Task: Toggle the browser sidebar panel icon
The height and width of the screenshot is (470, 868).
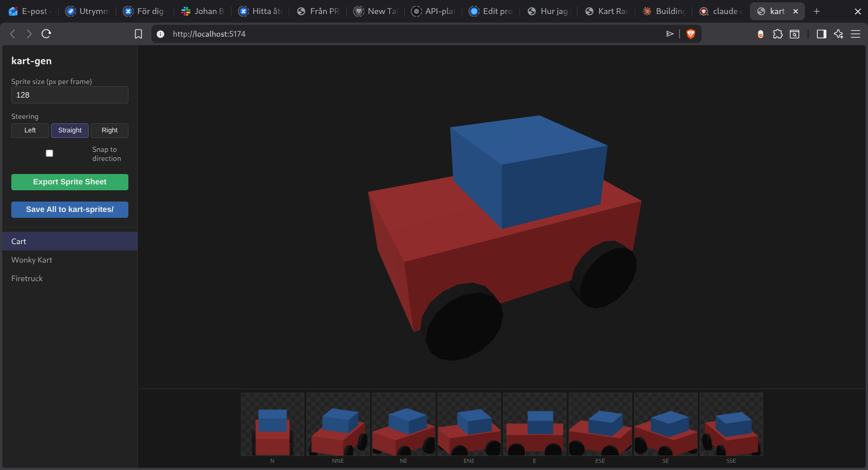Action: [821, 34]
